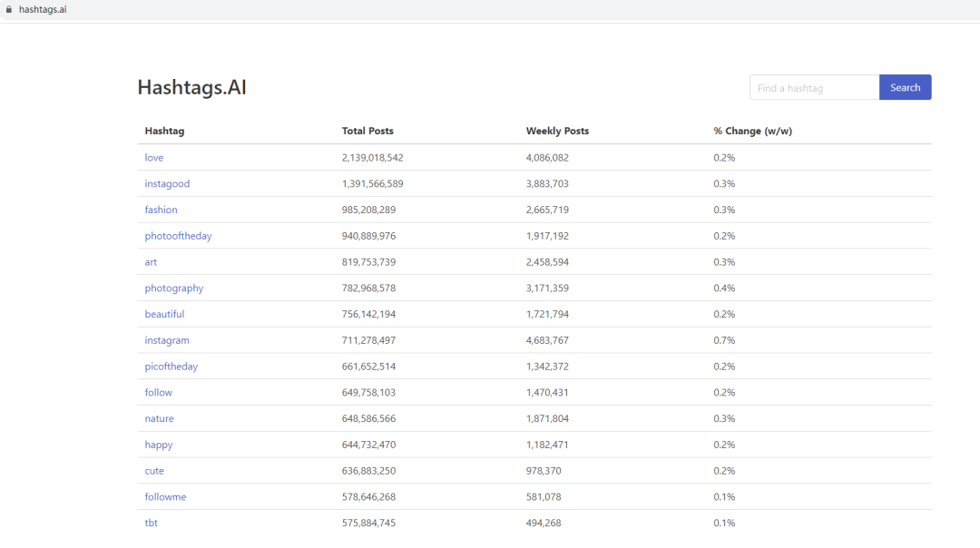Image resolution: width=980 pixels, height=548 pixels.
Task: Click the 'cute' hashtag link
Action: click(154, 471)
